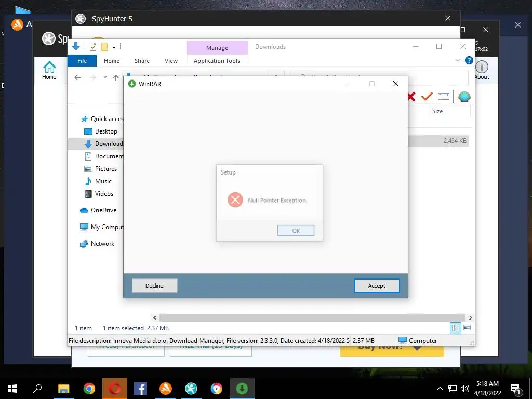Select Videos in navigation pane
Screen dimensions: 532x399
click(x=99, y=194)
